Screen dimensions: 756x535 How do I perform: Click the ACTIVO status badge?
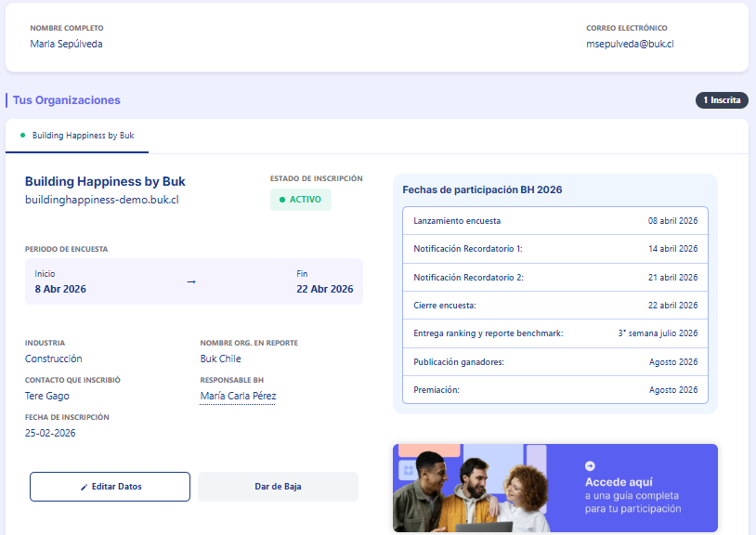click(x=301, y=200)
